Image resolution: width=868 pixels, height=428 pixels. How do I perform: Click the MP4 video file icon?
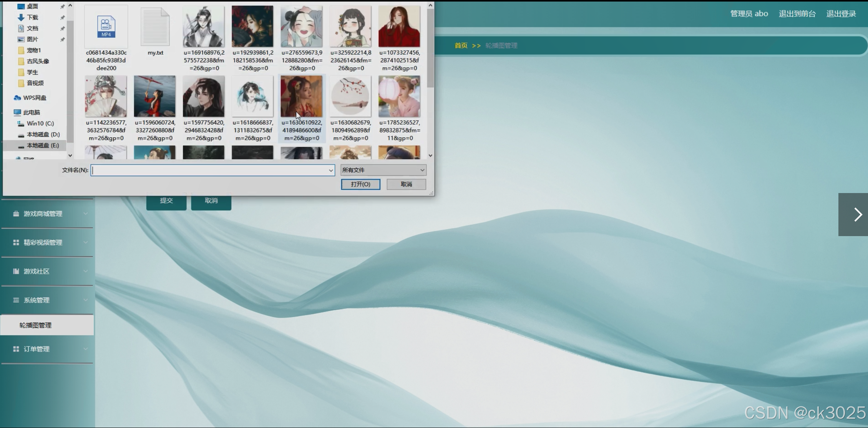pyautogui.click(x=106, y=27)
